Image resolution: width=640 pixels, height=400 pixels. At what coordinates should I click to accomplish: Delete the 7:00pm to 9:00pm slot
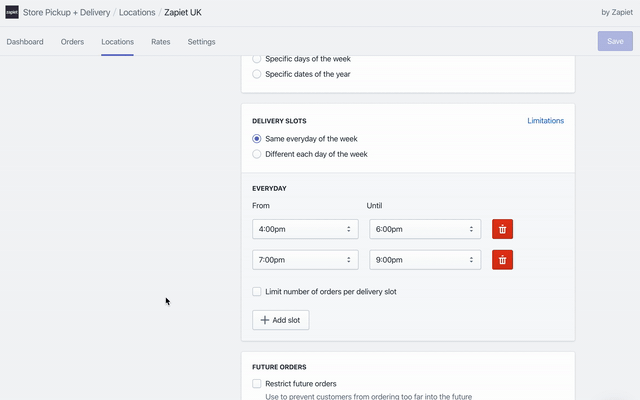click(x=502, y=260)
